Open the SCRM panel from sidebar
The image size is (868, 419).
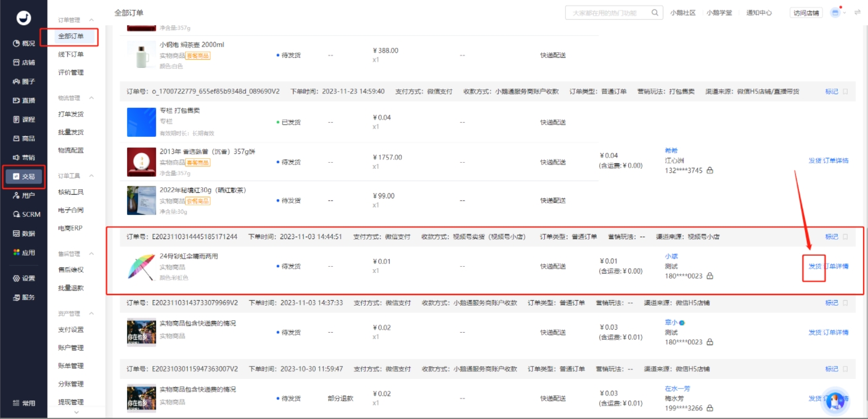[x=23, y=213]
